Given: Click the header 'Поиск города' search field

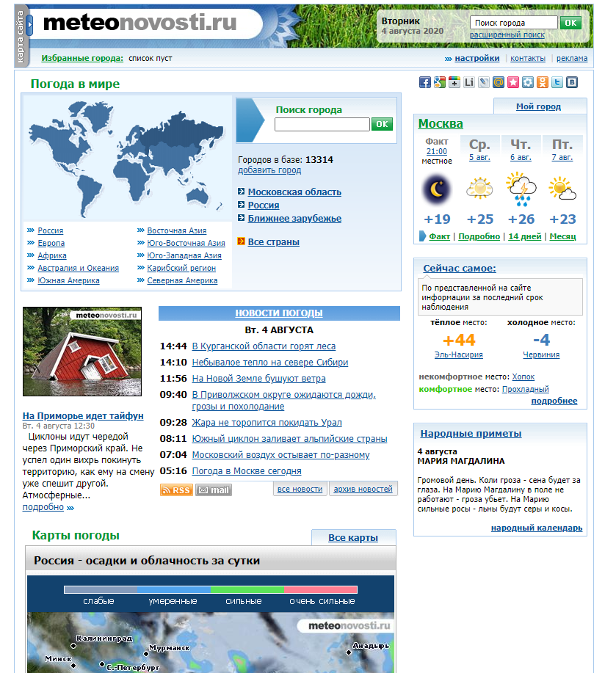Looking at the screenshot, I should (513, 23).
